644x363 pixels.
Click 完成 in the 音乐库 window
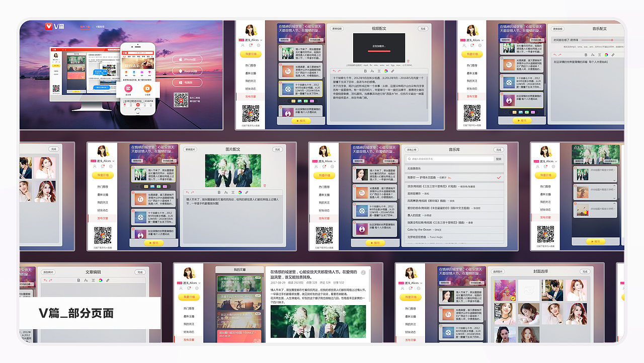pos(499,150)
